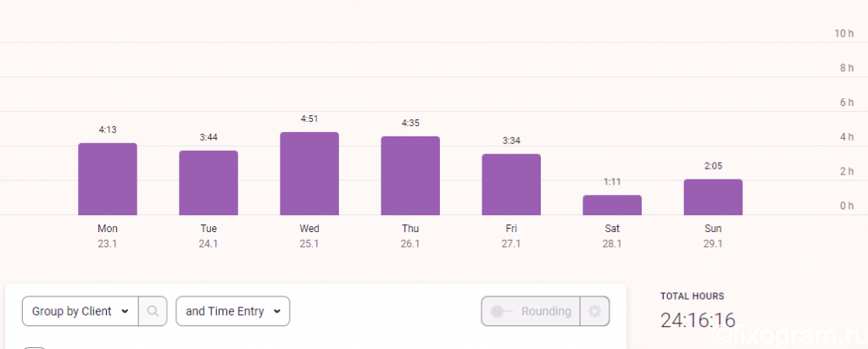Click the Rounding label text

coord(546,312)
